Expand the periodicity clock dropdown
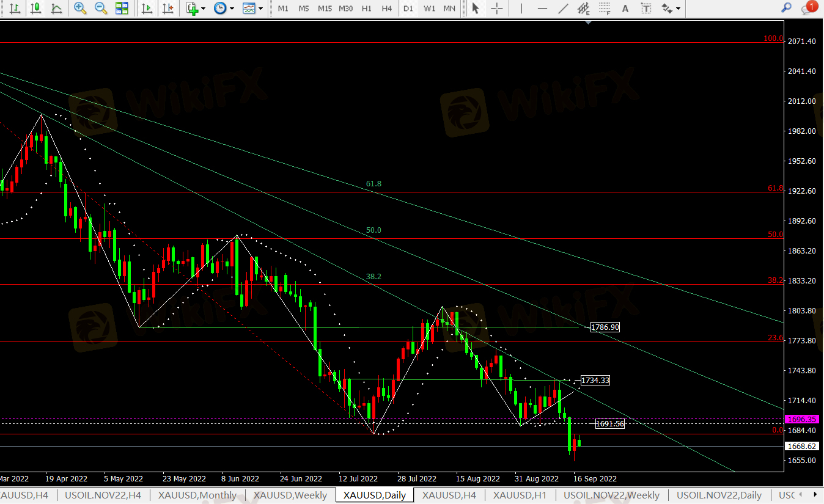 coord(224,9)
